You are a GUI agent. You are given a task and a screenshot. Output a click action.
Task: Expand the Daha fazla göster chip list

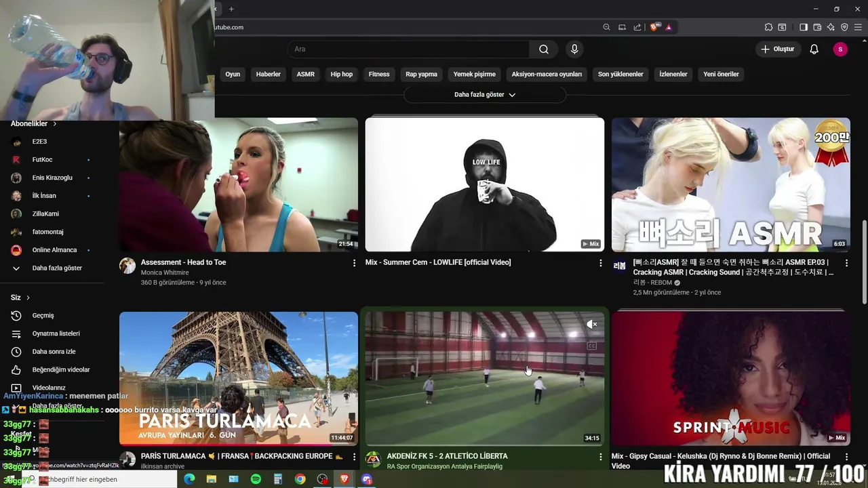(x=485, y=95)
